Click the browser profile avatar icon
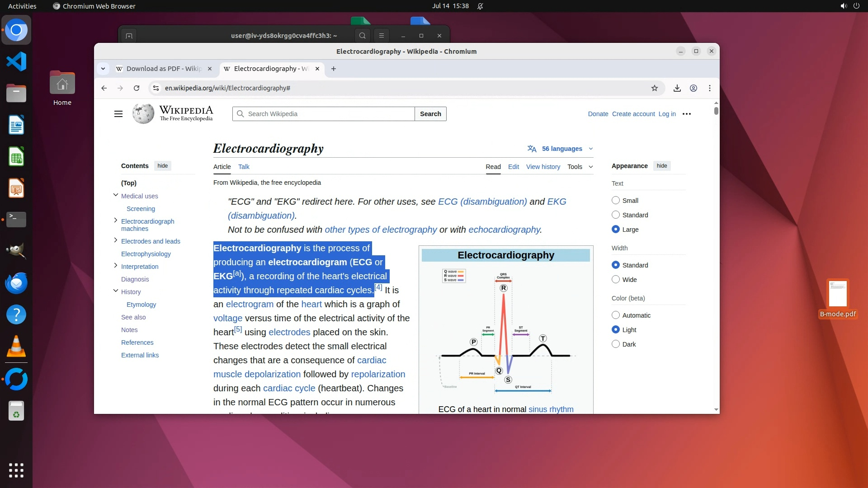This screenshot has height=488, width=868. (x=693, y=88)
